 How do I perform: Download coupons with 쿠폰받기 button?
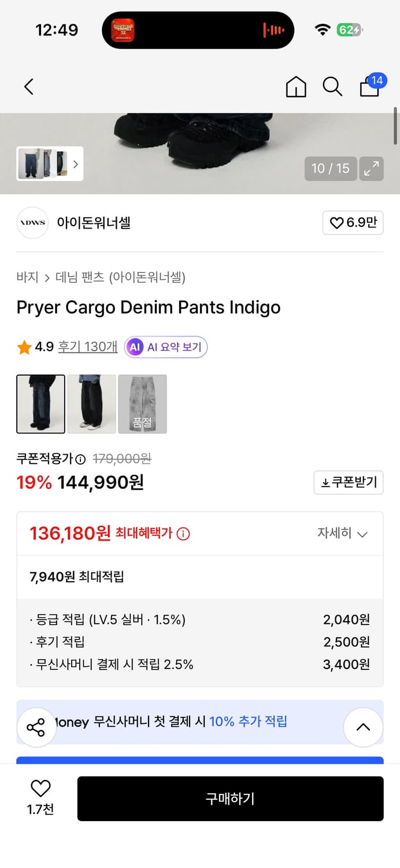pos(348,483)
